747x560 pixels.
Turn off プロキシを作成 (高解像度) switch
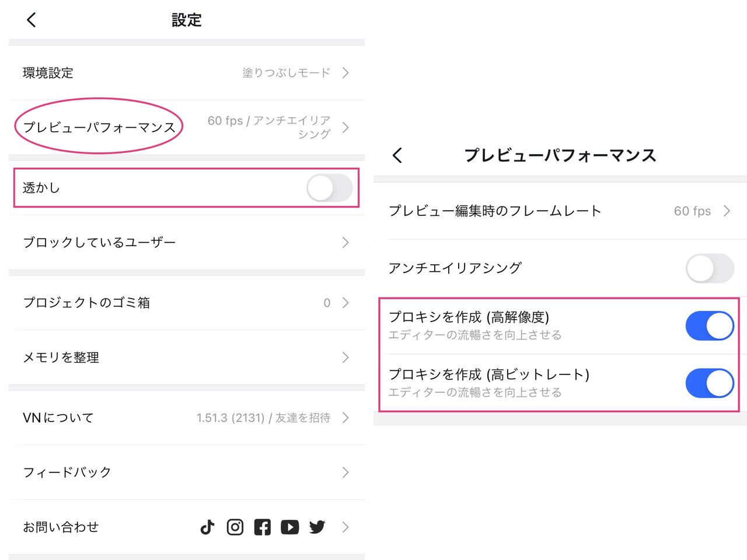click(710, 325)
